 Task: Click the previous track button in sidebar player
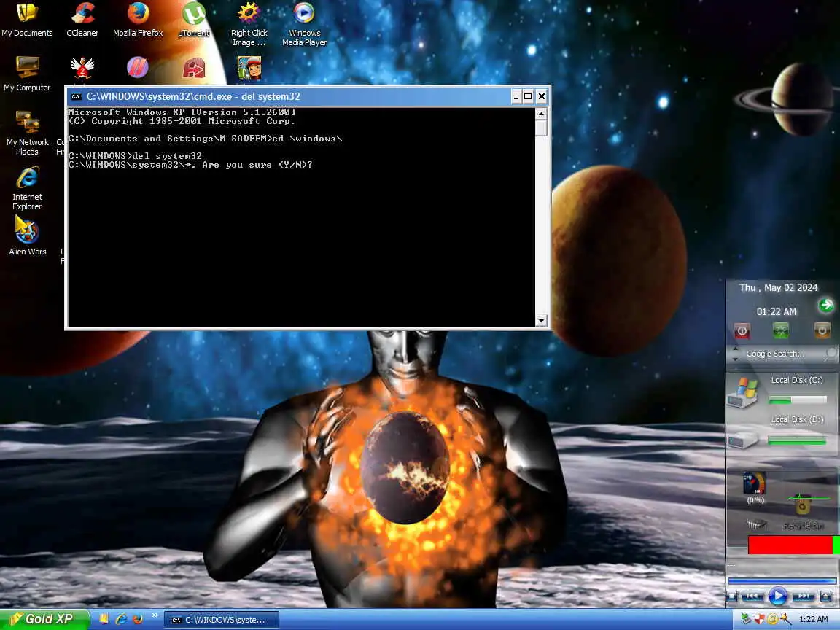[752, 596]
